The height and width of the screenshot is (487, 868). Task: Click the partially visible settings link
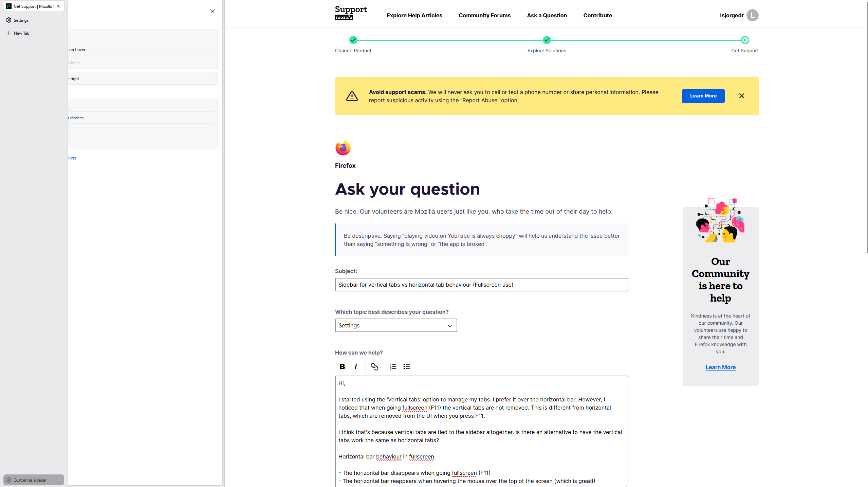pos(72,158)
